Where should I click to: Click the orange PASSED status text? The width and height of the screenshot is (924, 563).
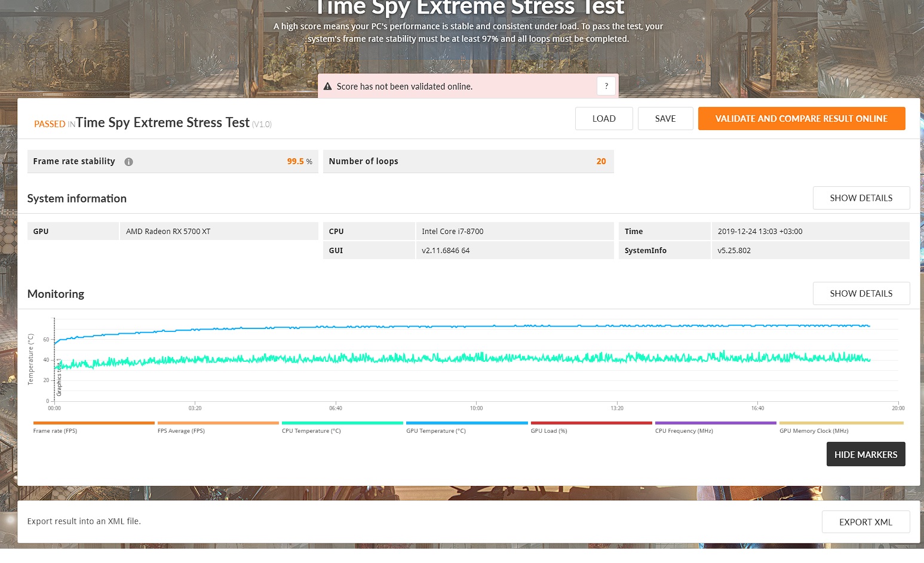click(x=50, y=124)
